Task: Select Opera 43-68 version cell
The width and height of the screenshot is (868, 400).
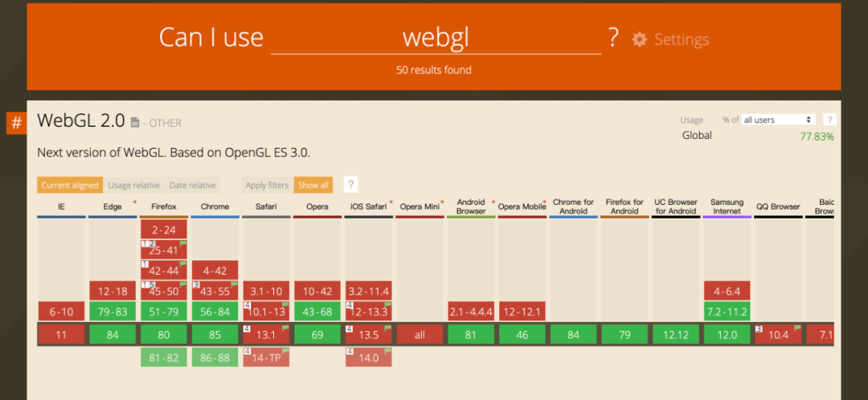Action: click(317, 312)
